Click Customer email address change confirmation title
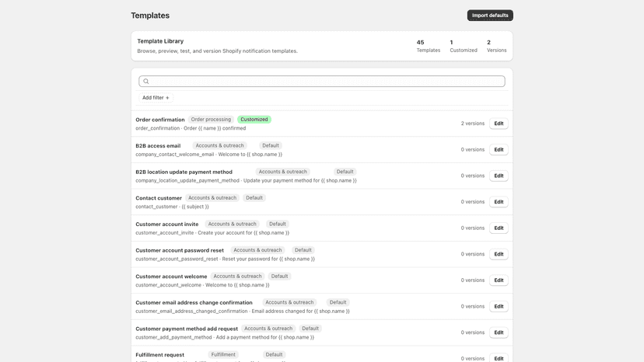 (194, 302)
